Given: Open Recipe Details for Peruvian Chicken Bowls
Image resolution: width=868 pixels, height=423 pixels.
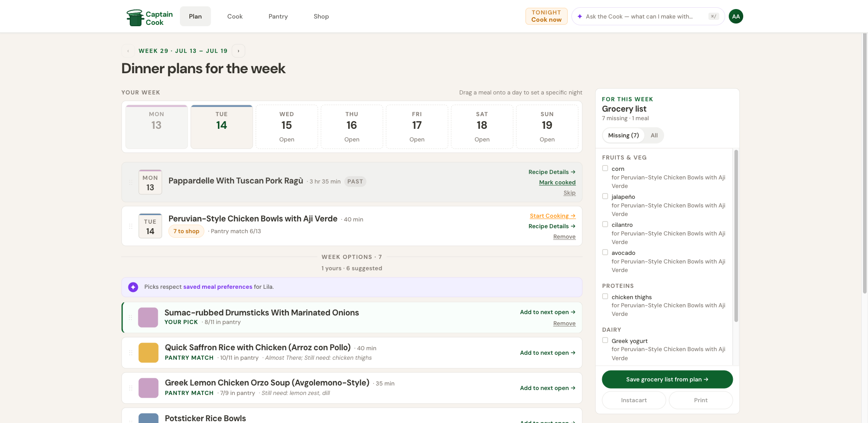Looking at the screenshot, I should 552,226.
